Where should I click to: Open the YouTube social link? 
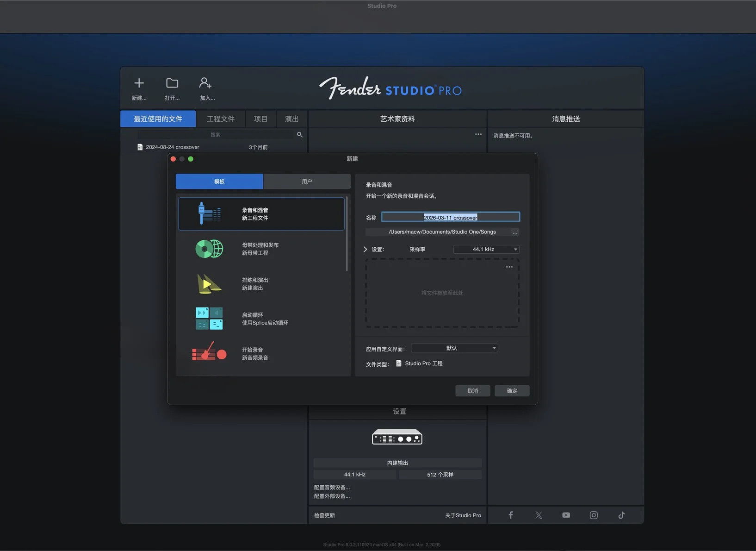click(x=566, y=515)
